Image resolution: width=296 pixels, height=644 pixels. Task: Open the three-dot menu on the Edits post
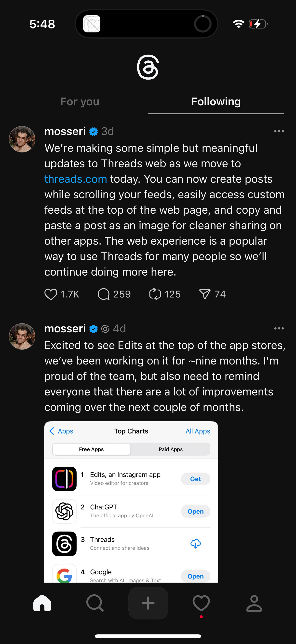[279, 328]
